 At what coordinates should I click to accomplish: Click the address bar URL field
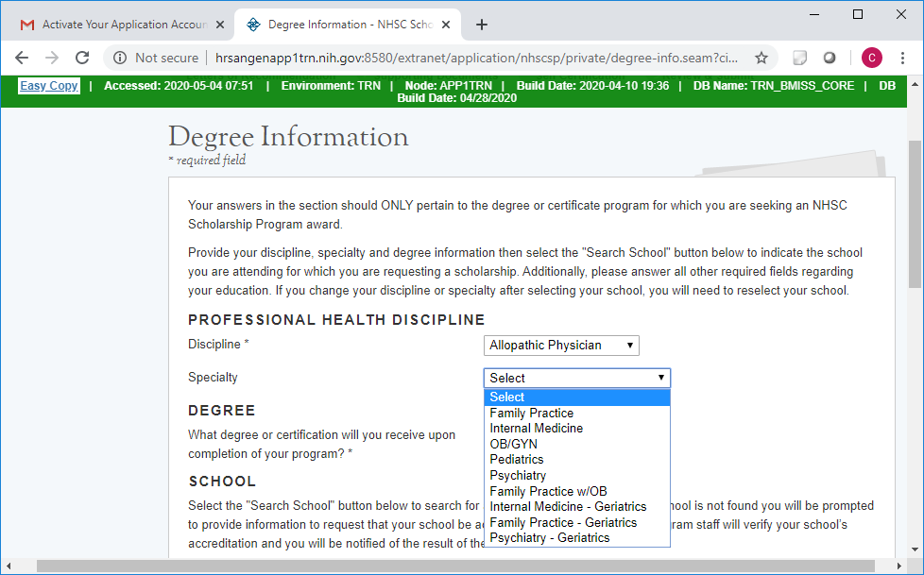point(472,58)
